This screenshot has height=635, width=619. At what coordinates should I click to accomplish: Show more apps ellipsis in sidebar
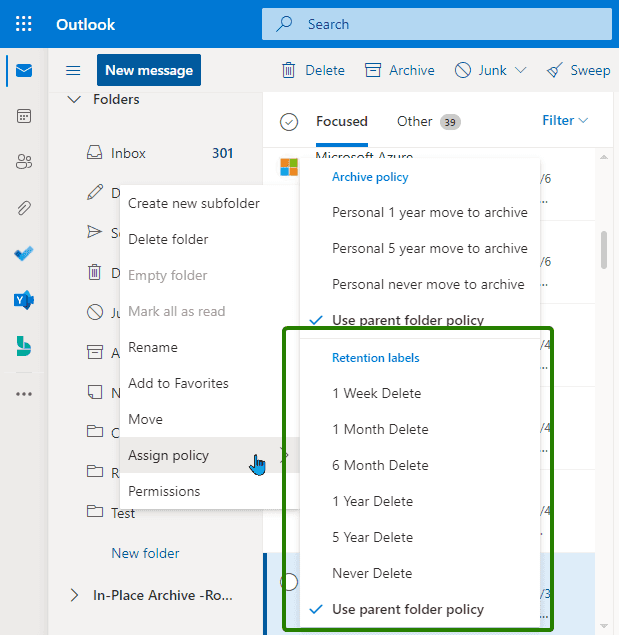pos(24,394)
